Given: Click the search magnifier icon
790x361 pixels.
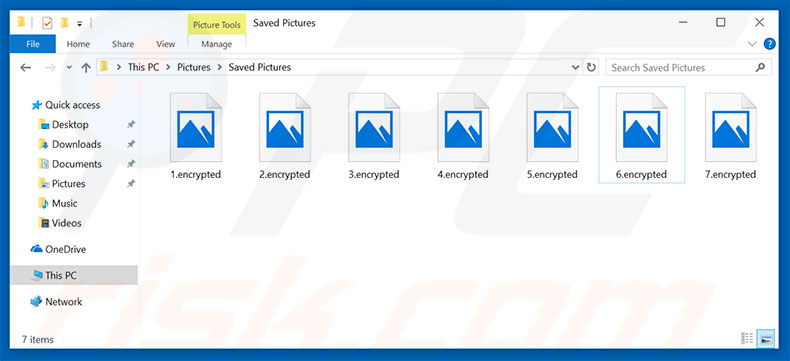Looking at the screenshot, I should tap(760, 67).
